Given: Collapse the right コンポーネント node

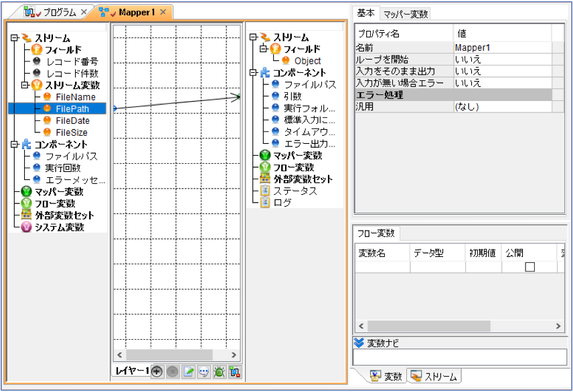Looking at the screenshot, I should (253, 72).
